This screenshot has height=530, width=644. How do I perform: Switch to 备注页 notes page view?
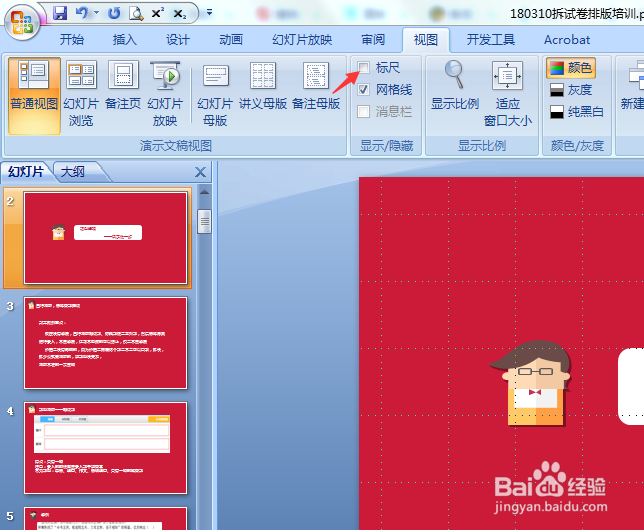(x=123, y=85)
